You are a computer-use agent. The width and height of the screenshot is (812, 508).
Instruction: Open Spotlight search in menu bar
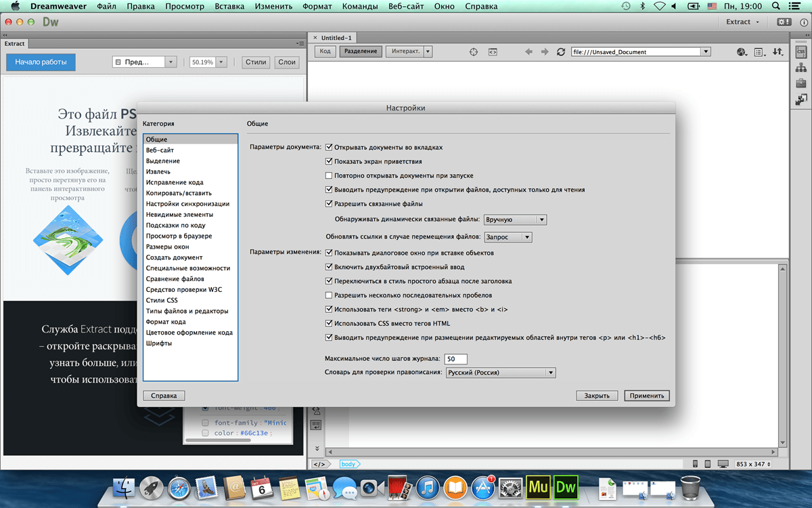coord(777,6)
